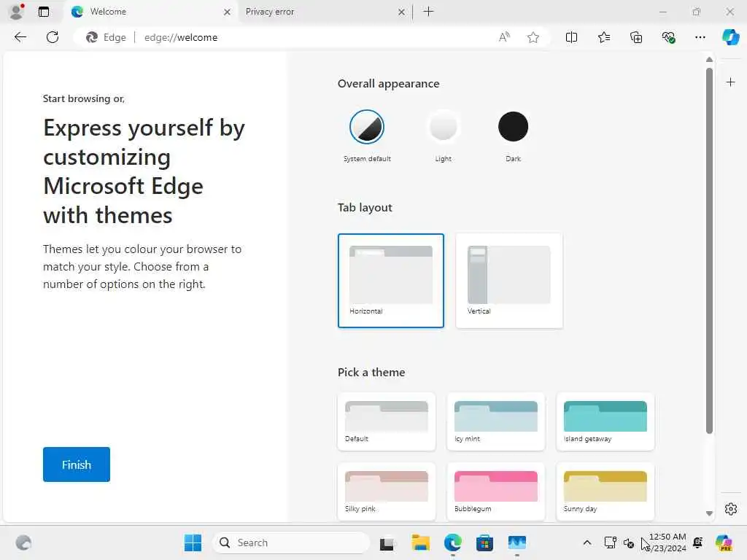Open Settings and more menu
This screenshot has height=560, width=747.
[700, 37]
